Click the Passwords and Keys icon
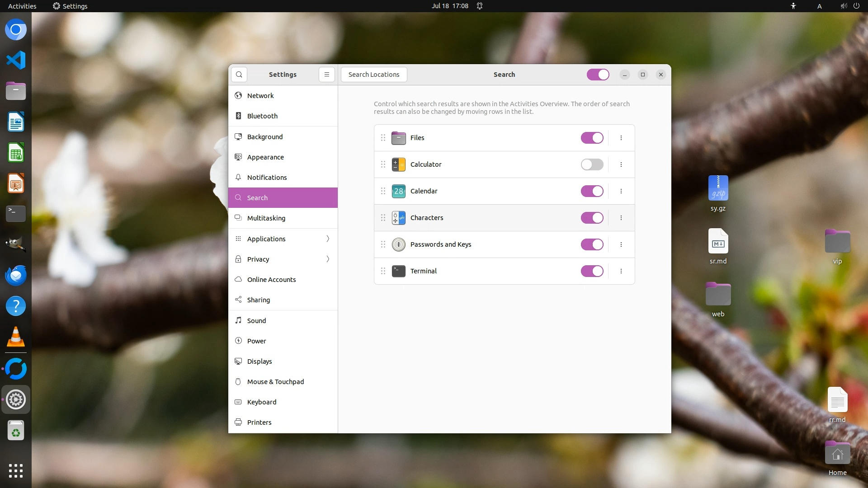The image size is (868, 488). point(398,244)
